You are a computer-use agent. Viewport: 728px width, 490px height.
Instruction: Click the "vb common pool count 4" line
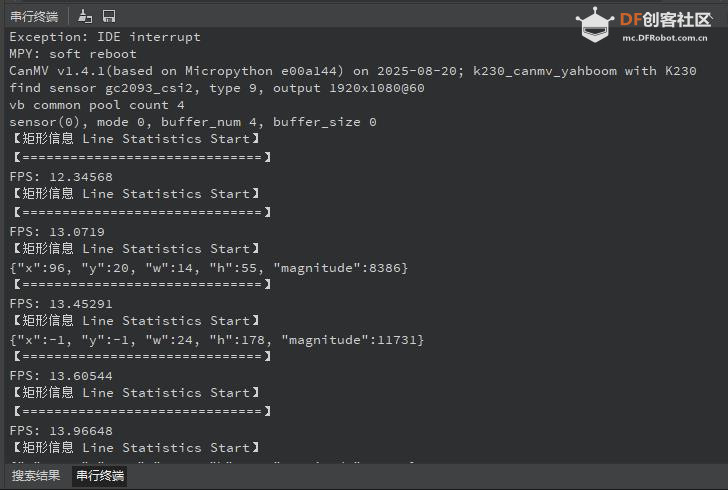(97, 105)
